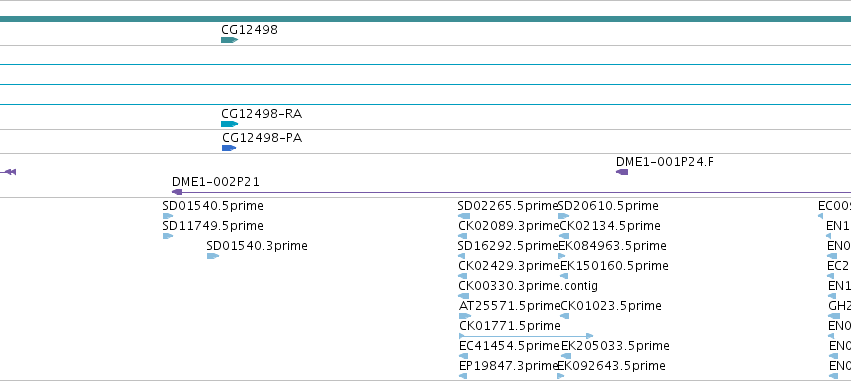851x381 pixels.
Task: Select the CG12498 gene arrow glyph
Action: pyautogui.click(x=230, y=40)
